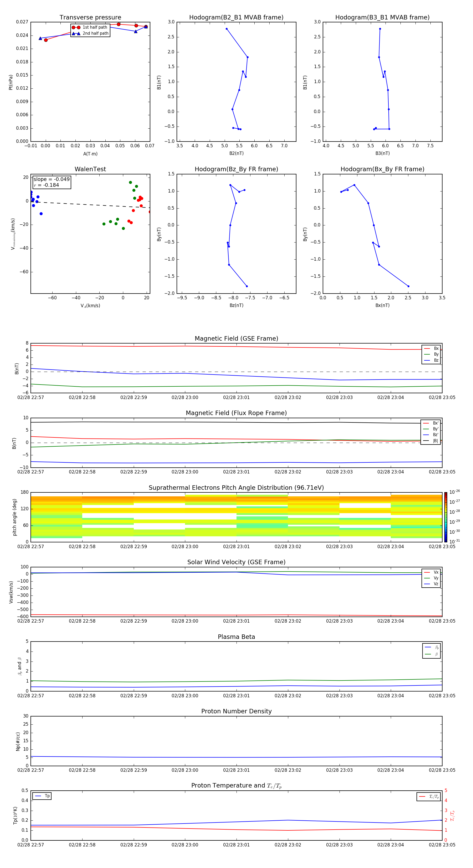Screen dimensions: 473x868
Task: Click the 'Vx' legend entry
Action: tap(431, 572)
